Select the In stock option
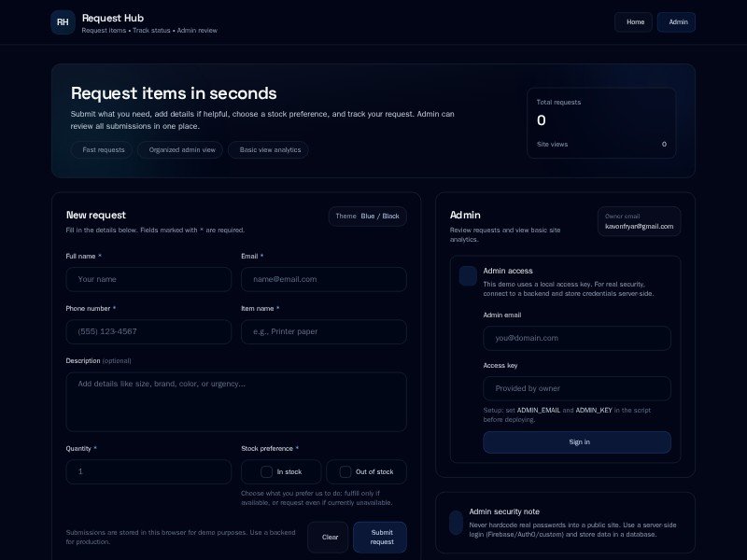This screenshot has width=747, height=560. tap(281, 471)
